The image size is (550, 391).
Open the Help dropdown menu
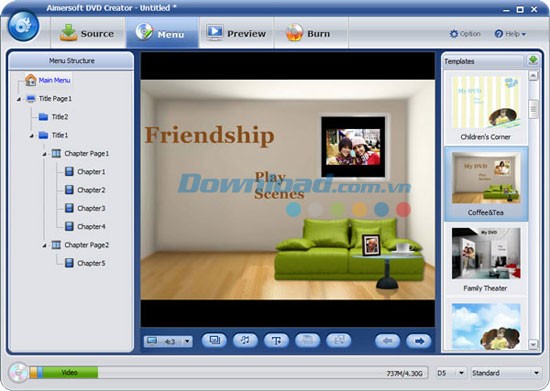point(510,34)
